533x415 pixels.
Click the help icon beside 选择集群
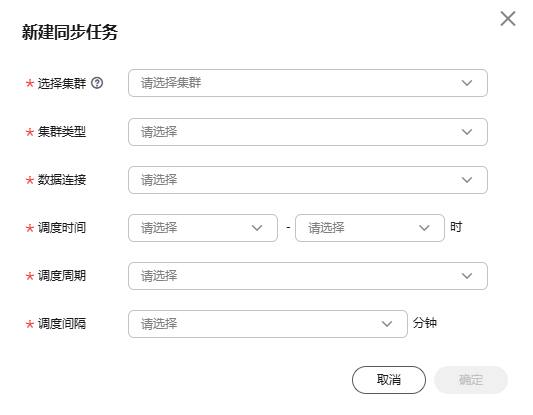coord(97,83)
